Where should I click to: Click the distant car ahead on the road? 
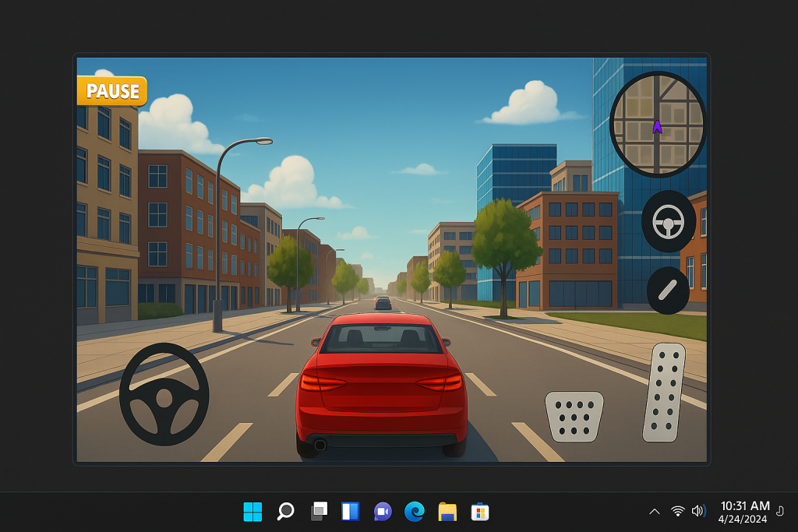pos(383,303)
